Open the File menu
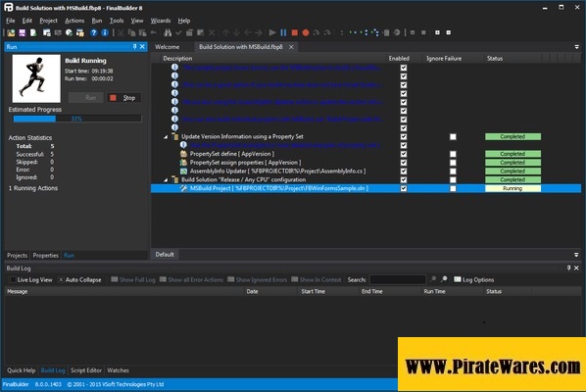Screen dimensions: 586x392 11,21
